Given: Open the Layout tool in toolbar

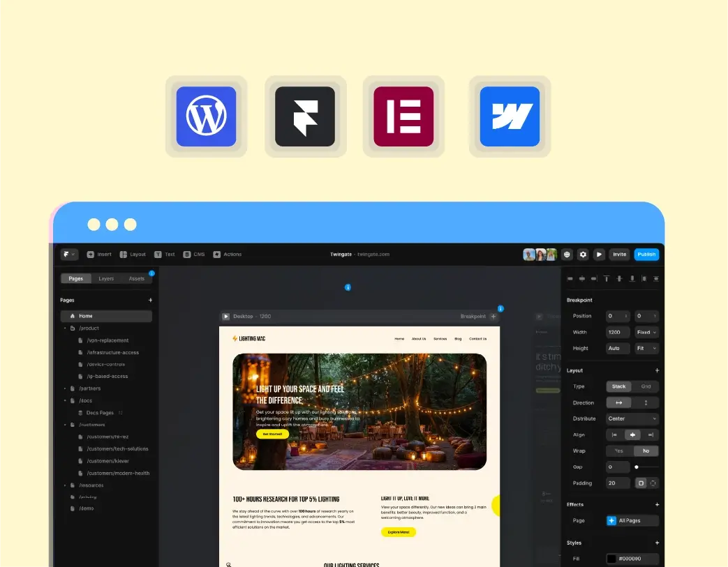Looking at the screenshot, I should pyautogui.click(x=133, y=255).
